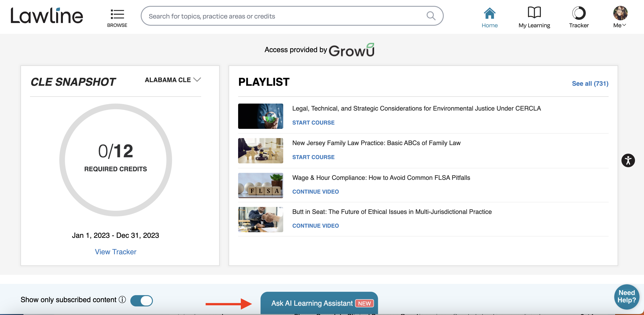Open the Need Help bubble
644x315 pixels.
pyautogui.click(x=626, y=297)
